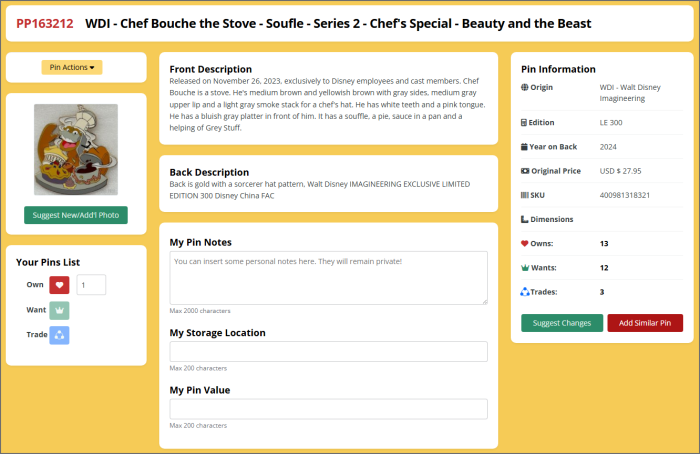Click the SKU barcode icon
Image resolution: width=700 pixels, height=454 pixels.
pos(525,195)
